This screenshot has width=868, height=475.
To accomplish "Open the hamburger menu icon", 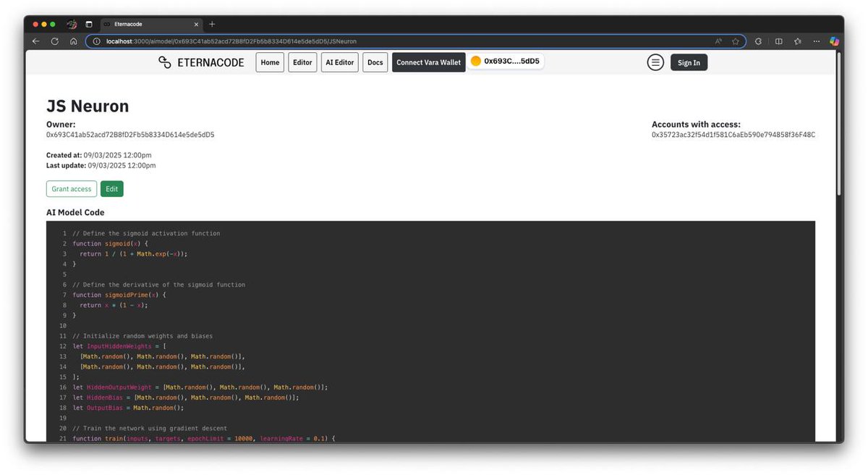I will 655,62.
